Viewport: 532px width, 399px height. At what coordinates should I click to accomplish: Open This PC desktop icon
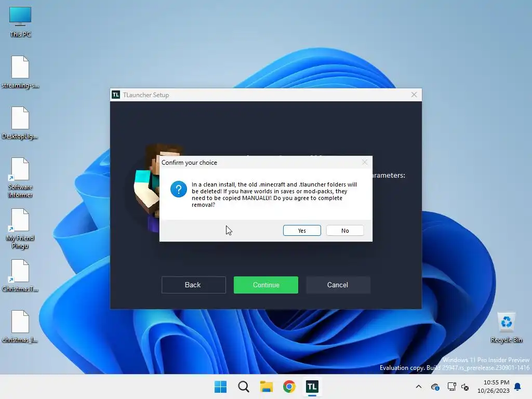point(20,22)
